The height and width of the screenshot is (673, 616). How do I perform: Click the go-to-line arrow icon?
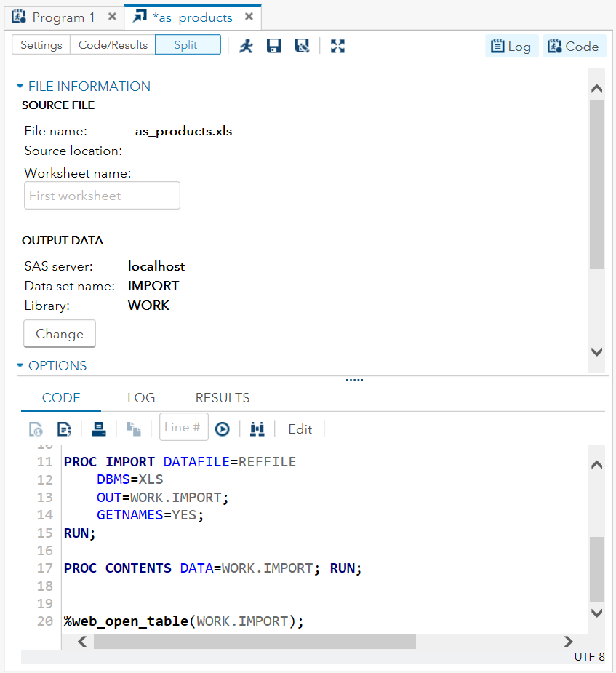[x=223, y=429]
